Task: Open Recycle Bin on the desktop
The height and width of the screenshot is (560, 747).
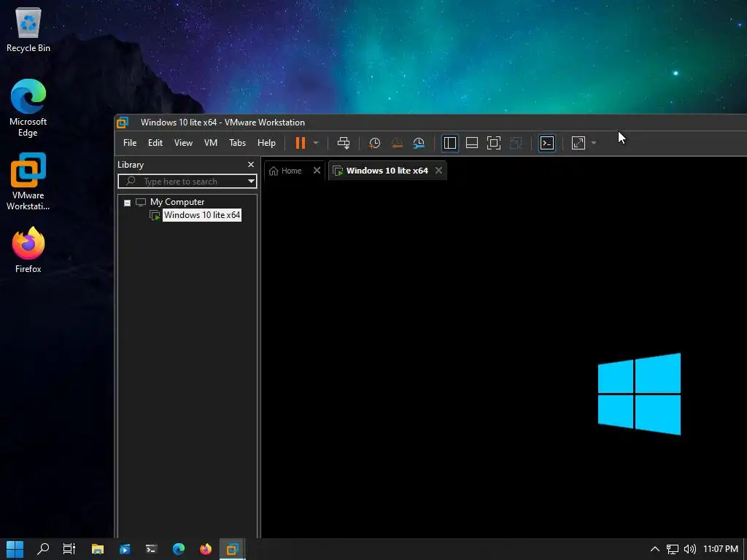Action: coord(28,29)
